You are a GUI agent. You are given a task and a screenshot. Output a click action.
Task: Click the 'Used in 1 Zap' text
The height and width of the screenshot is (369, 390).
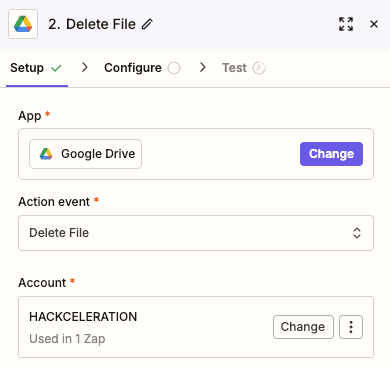pos(67,339)
